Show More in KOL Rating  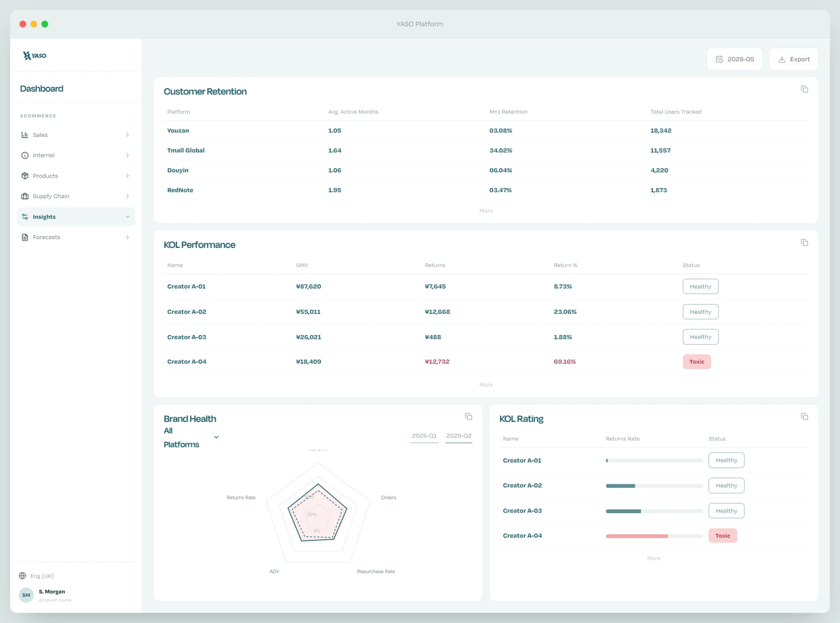(654, 558)
